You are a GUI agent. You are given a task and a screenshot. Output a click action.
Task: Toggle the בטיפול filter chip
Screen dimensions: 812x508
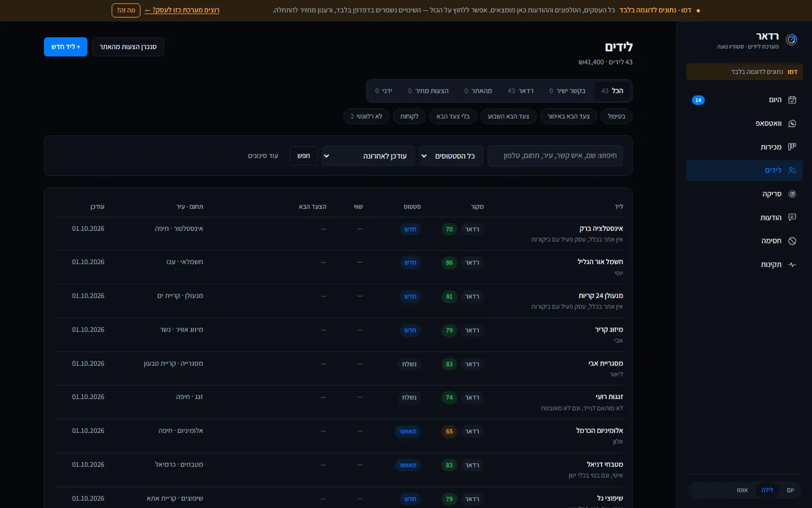click(617, 116)
